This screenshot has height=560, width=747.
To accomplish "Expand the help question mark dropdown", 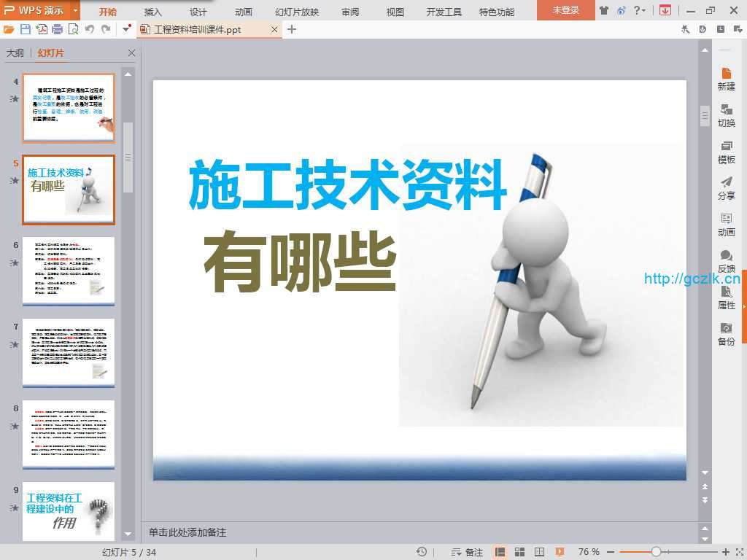I will [x=644, y=11].
